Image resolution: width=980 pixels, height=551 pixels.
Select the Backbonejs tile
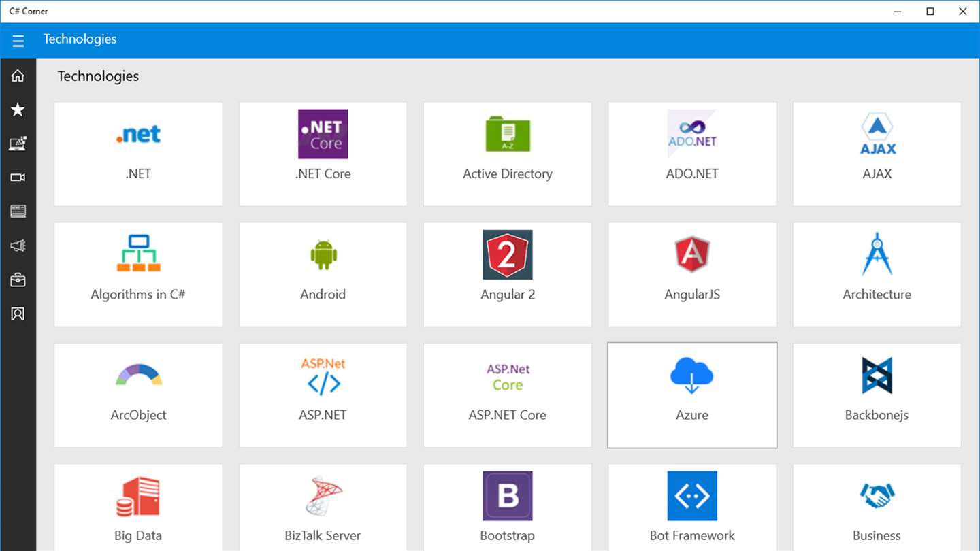pos(877,395)
